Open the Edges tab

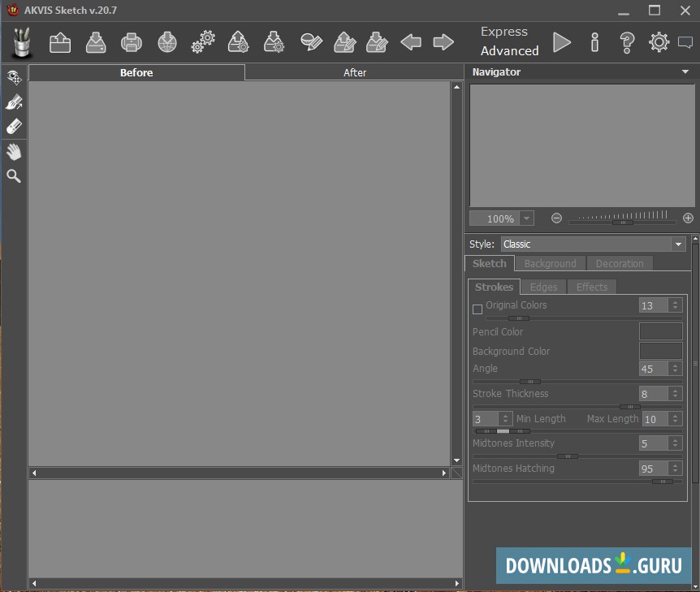pyautogui.click(x=543, y=287)
